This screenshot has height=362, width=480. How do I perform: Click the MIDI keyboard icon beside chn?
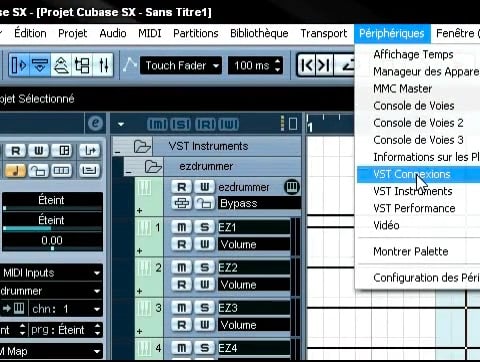[19, 308]
